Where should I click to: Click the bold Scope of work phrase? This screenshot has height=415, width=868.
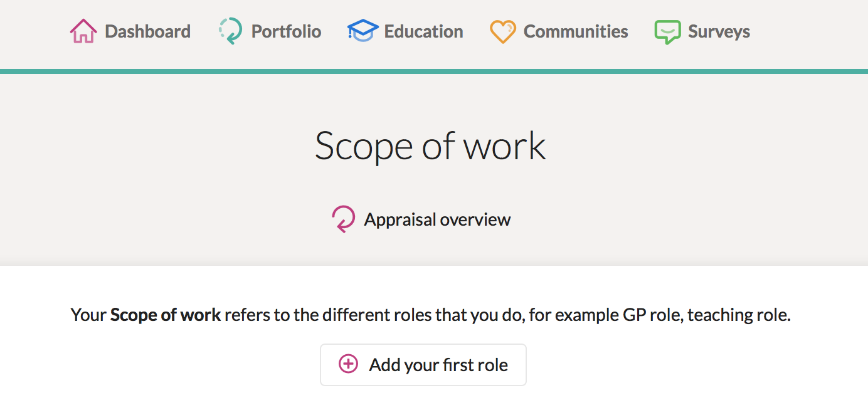(x=166, y=315)
